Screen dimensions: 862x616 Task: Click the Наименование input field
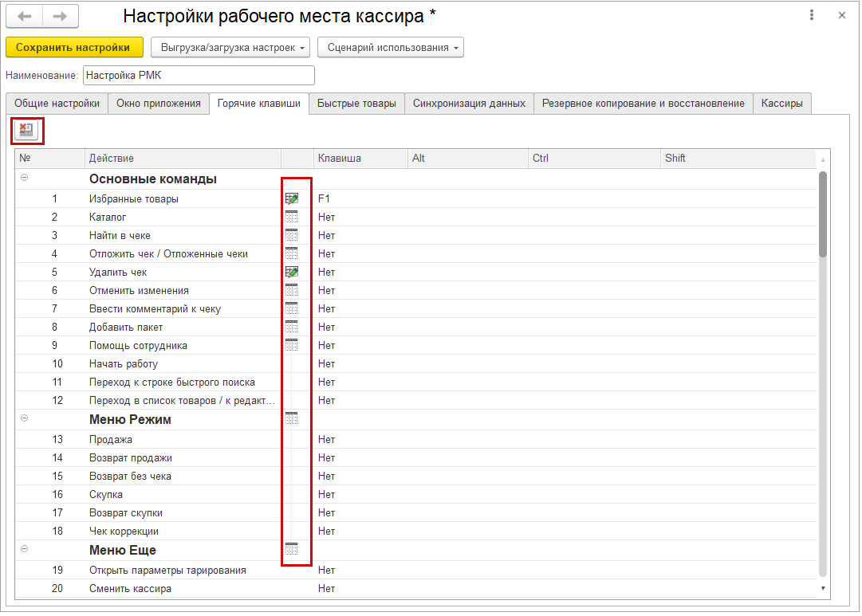click(x=199, y=75)
